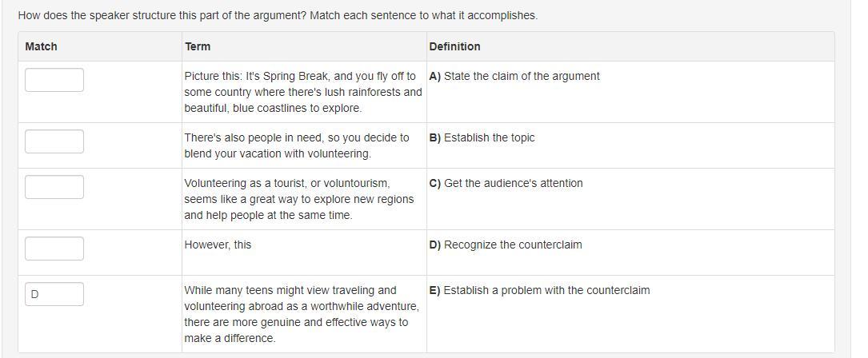
Task: Click the 'Term' column header
Action: pyautogui.click(x=198, y=46)
